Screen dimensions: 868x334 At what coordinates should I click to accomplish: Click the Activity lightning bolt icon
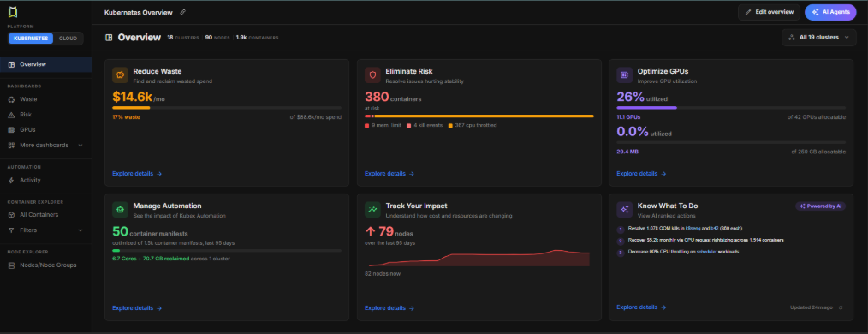click(12, 180)
